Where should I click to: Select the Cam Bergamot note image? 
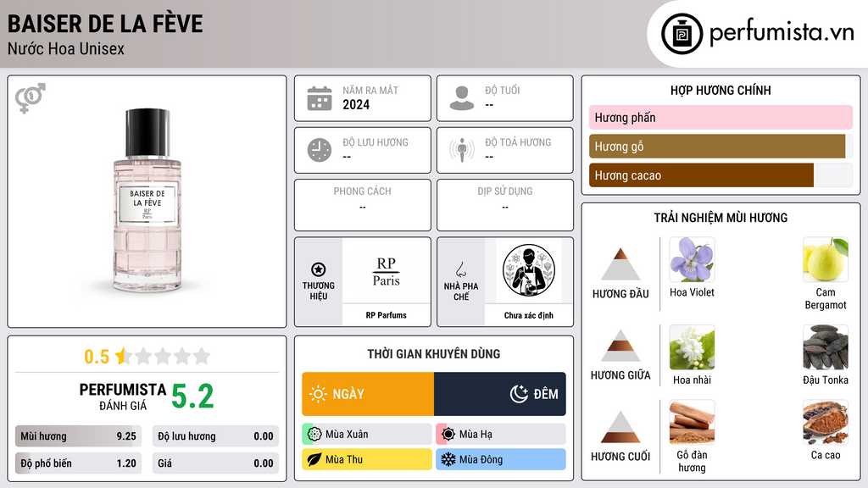(826, 260)
